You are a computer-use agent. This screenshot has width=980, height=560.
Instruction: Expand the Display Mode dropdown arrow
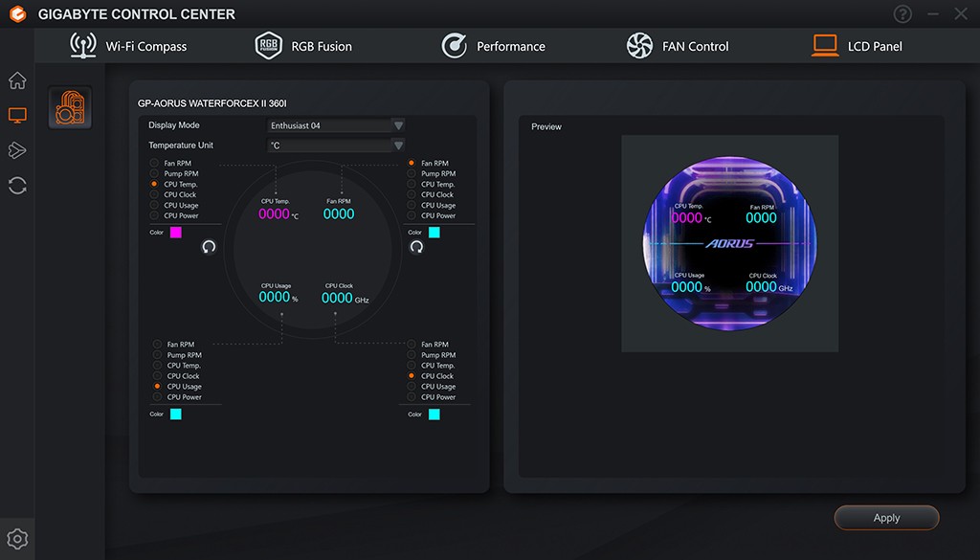[398, 125]
